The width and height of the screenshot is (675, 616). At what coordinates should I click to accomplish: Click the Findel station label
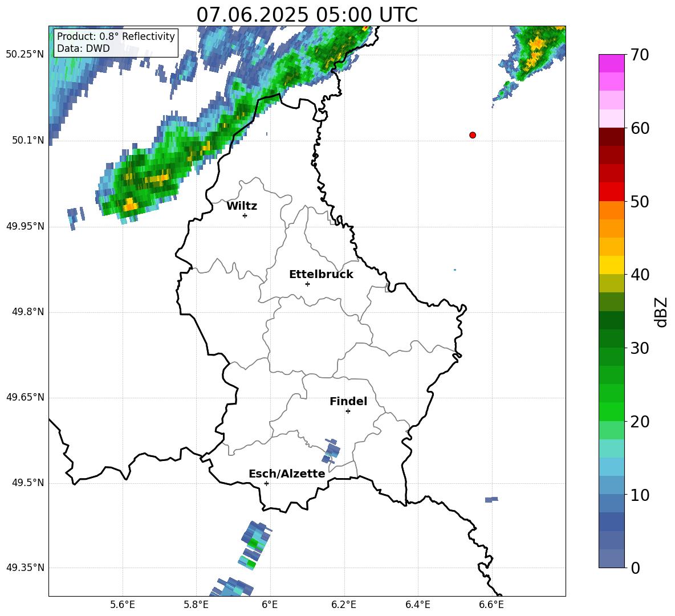pos(348,401)
